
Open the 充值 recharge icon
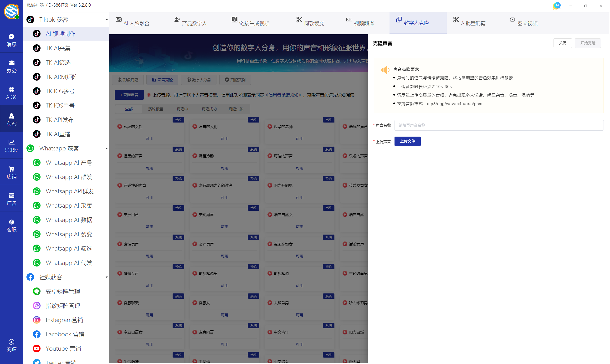click(11, 345)
